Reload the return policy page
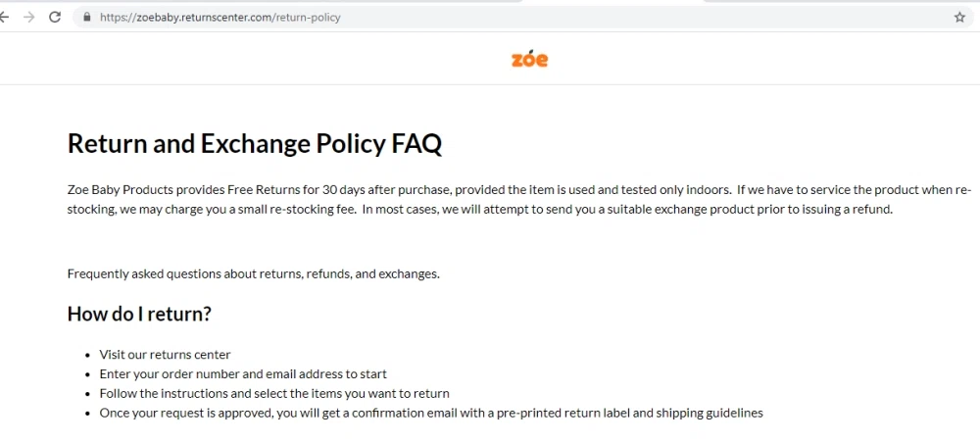This screenshot has height=443, width=980. (55, 17)
